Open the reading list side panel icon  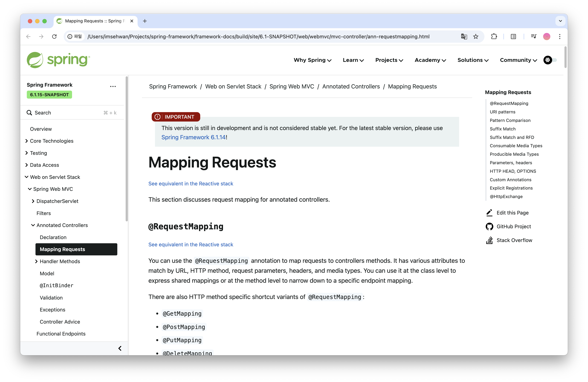(x=513, y=37)
